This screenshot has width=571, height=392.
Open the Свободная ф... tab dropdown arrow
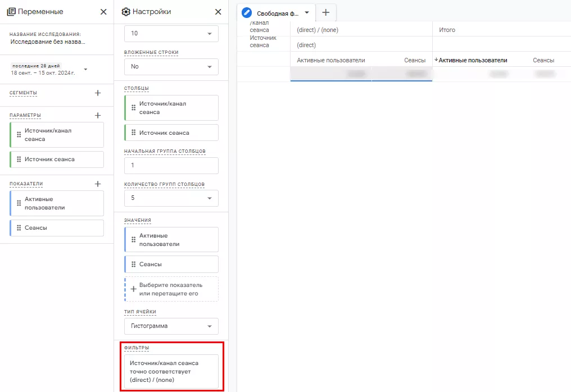307,12
